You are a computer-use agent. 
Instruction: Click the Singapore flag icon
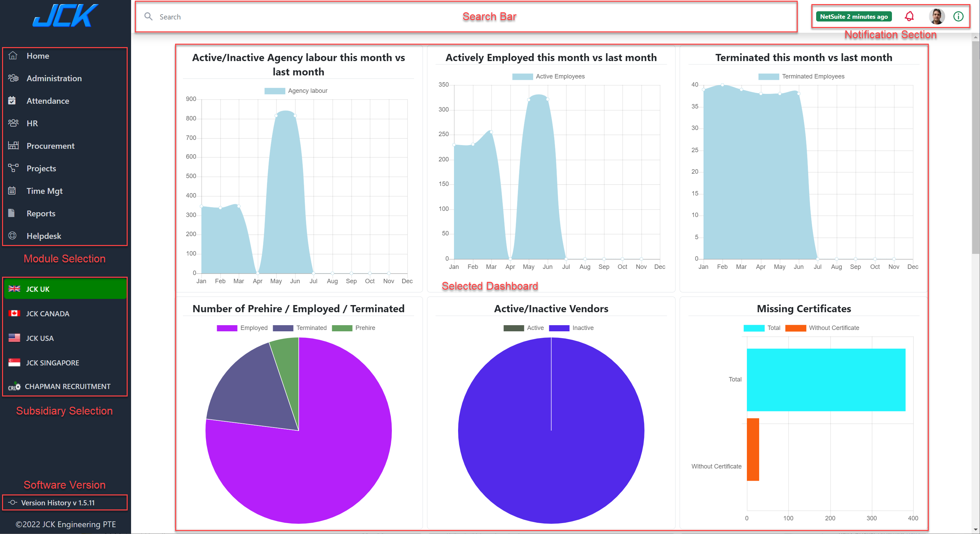pyautogui.click(x=14, y=362)
